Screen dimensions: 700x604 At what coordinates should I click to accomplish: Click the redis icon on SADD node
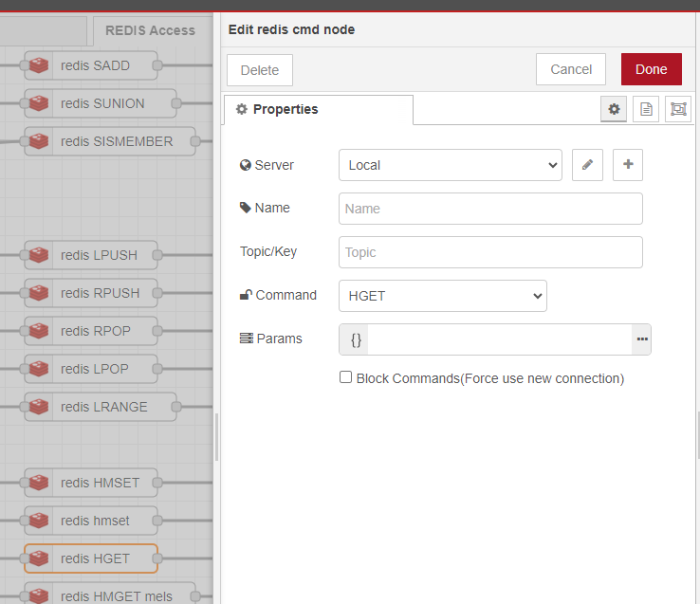point(39,65)
